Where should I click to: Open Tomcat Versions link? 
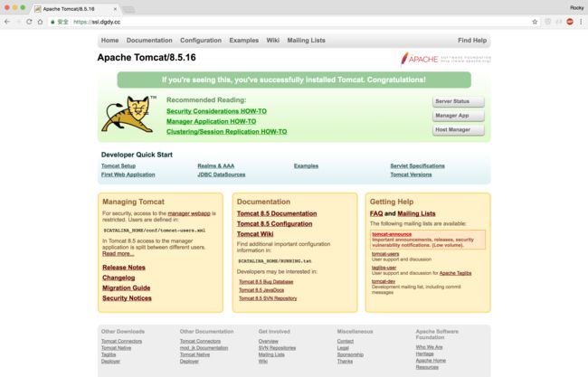tap(411, 174)
